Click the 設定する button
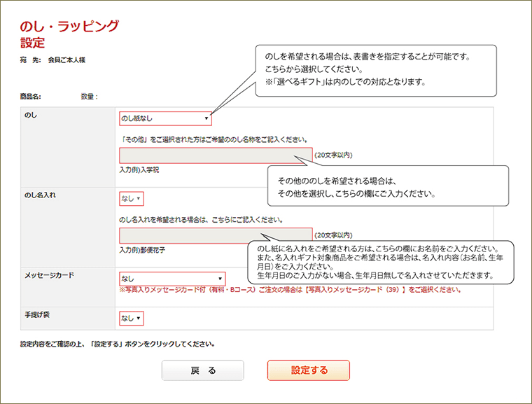The height and width of the screenshot is (404, 532). (308, 370)
